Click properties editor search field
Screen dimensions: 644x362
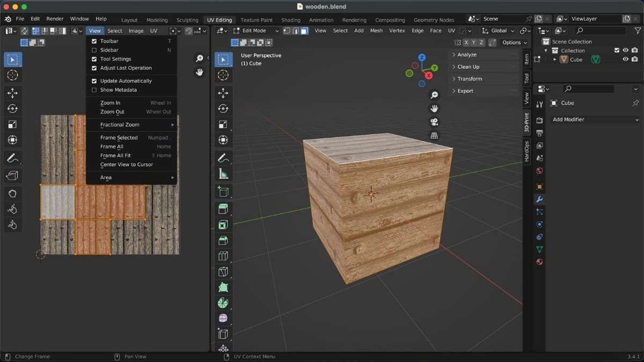point(589,89)
